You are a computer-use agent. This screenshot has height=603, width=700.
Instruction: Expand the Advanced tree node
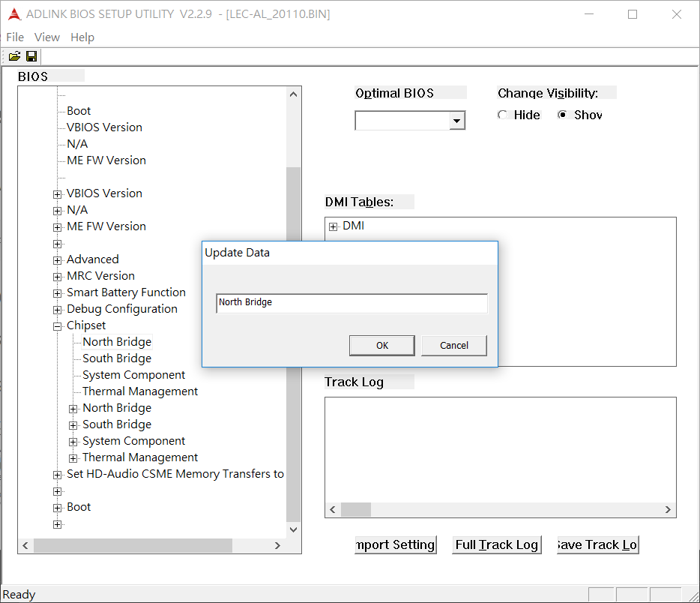(57, 260)
